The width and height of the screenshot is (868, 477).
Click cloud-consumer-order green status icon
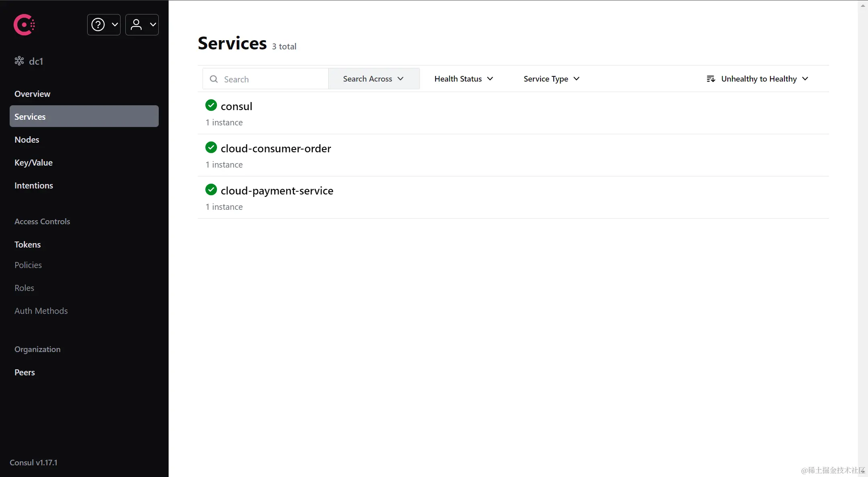[x=211, y=147]
